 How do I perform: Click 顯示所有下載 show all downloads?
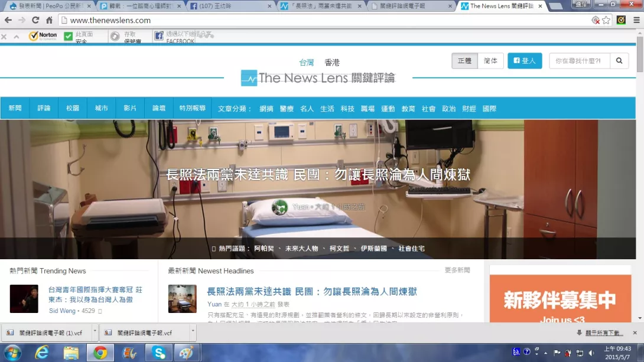pos(604,333)
